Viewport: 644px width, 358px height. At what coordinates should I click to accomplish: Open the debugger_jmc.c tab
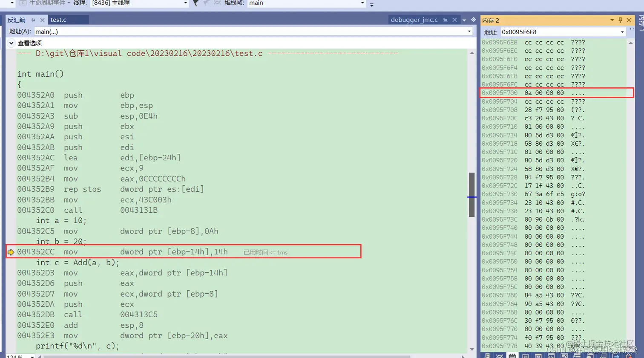414,20
